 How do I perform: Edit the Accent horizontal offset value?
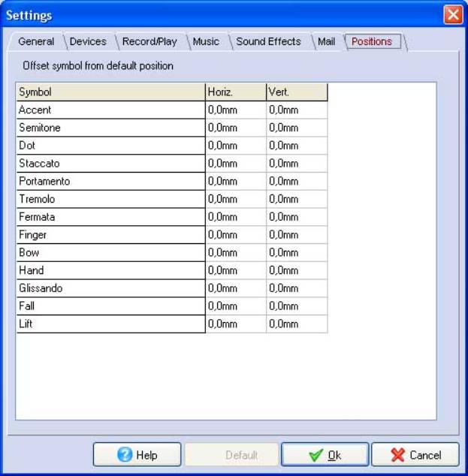point(236,110)
